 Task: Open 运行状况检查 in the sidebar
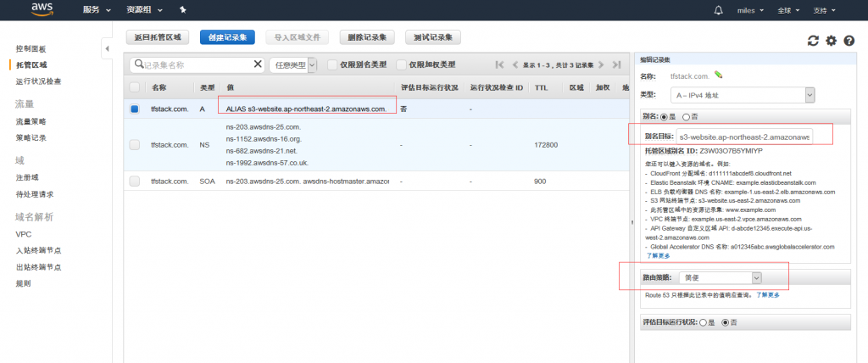pos(39,81)
